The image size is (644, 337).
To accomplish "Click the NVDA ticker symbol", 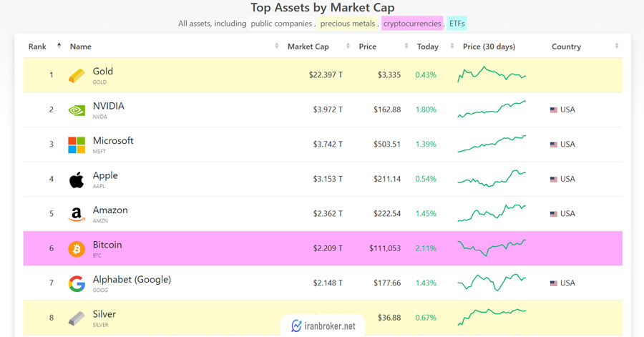I will click(x=99, y=117).
